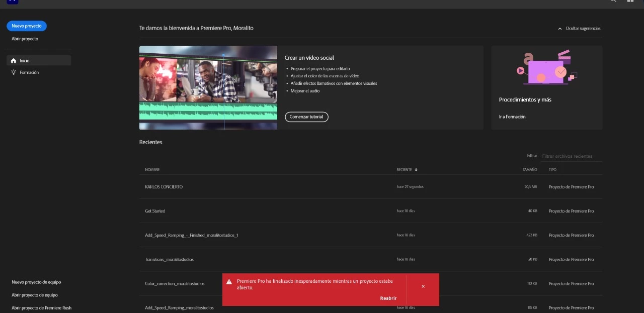Image resolution: width=644 pixels, height=313 pixels.
Task: Focus the Filtrar archivos recientes field
Action: [x=571, y=156]
